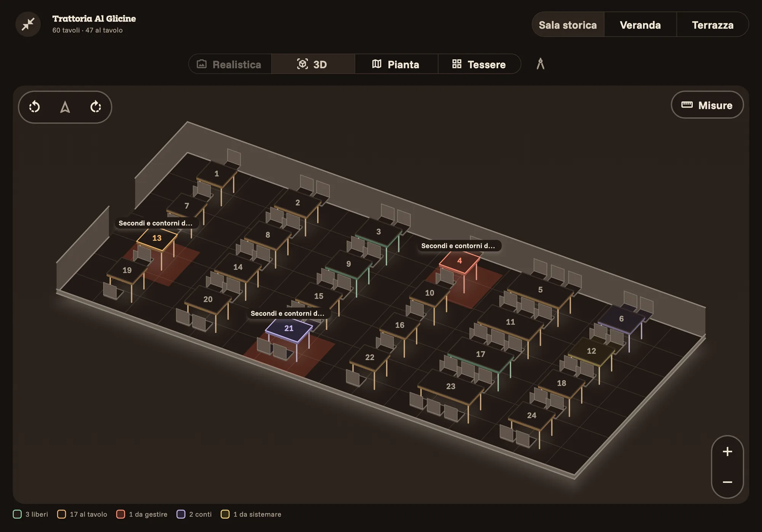
Task: Select purple table 21
Action: (289, 329)
